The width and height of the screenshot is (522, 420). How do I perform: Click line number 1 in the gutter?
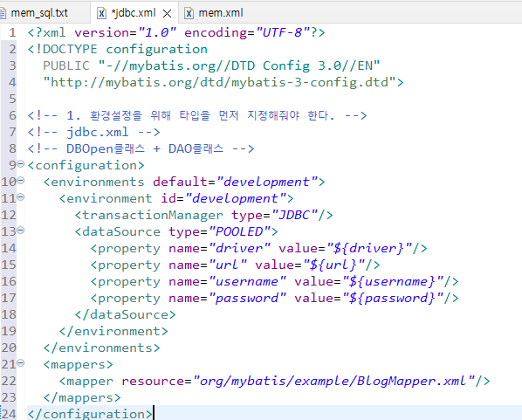(12, 32)
